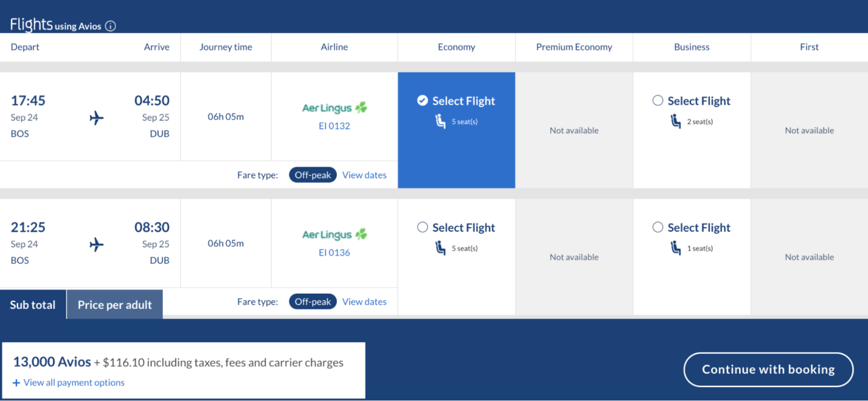Select Business radio for 21:25 flight
The height and width of the screenshot is (401, 868).
click(658, 227)
